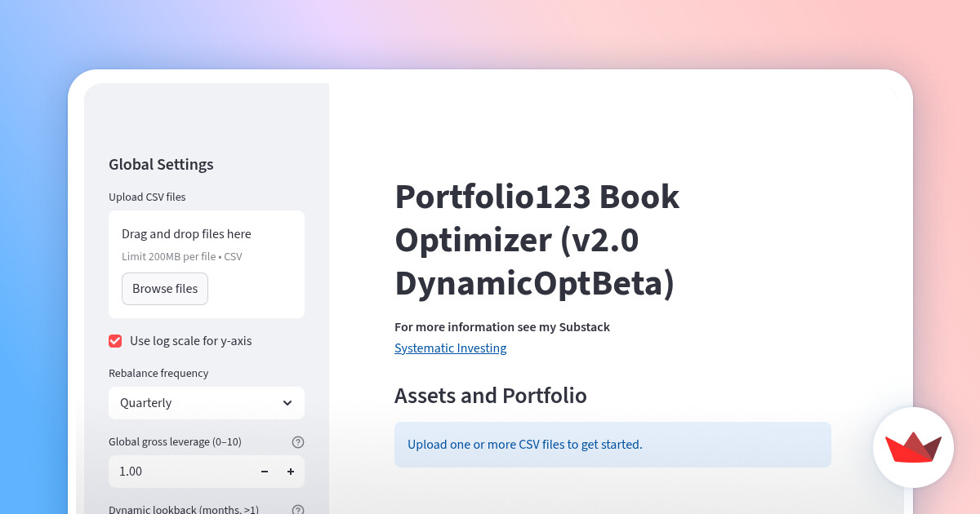Click 'For more information see my Substack' text
Viewport: 980px width, 514px height.
click(x=501, y=327)
